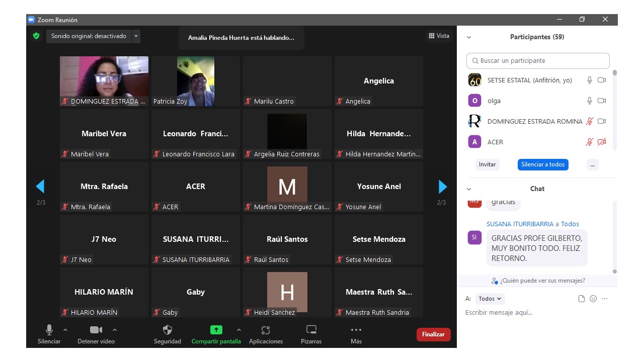This screenshot has height=362, width=644.
Task: Collapse the Participantes panel chevron
Action: (469, 37)
